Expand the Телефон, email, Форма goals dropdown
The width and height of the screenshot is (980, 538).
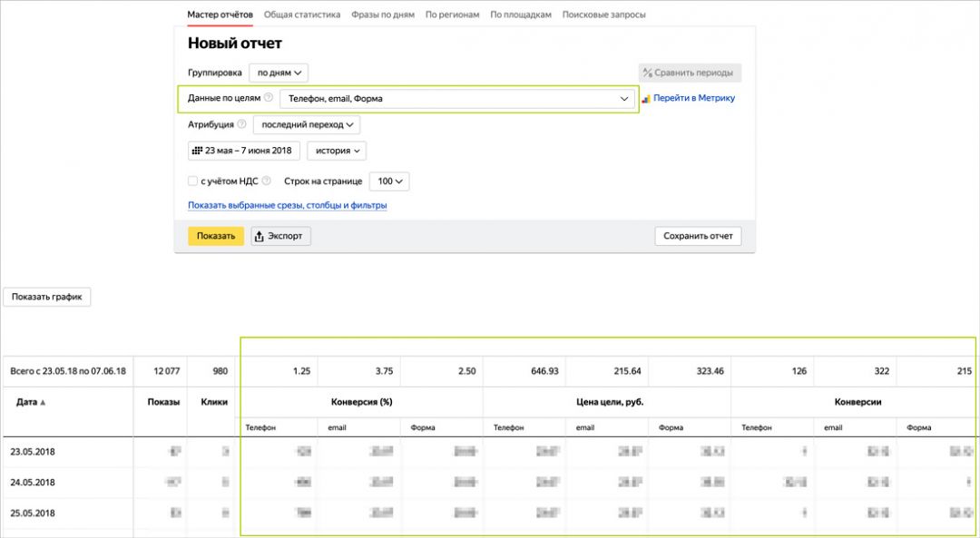457,98
